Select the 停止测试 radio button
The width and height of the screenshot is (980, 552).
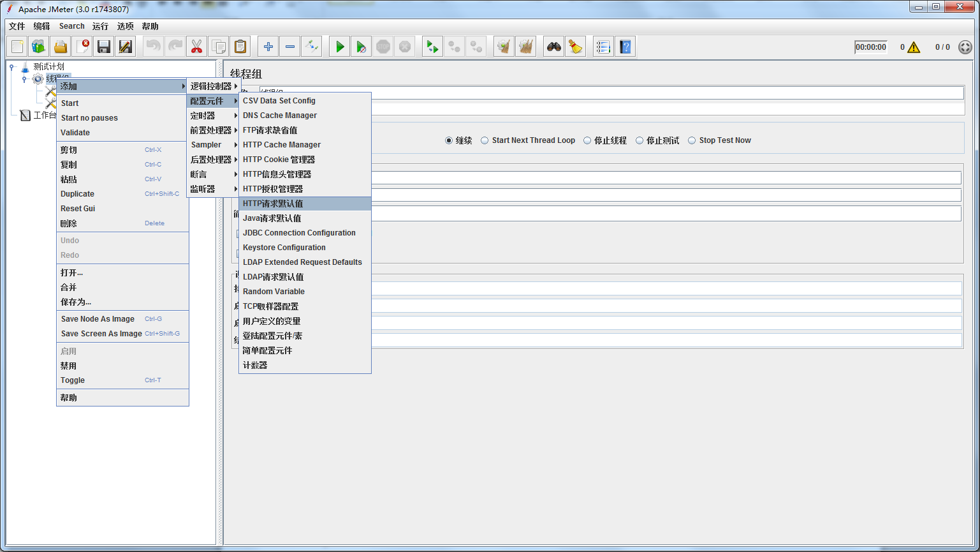click(640, 140)
